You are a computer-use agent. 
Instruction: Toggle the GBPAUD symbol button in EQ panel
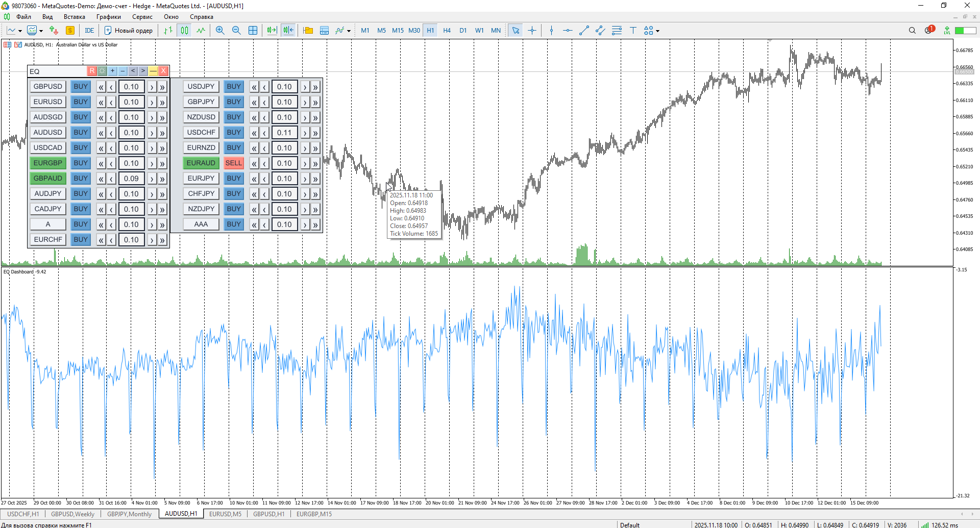click(48, 179)
